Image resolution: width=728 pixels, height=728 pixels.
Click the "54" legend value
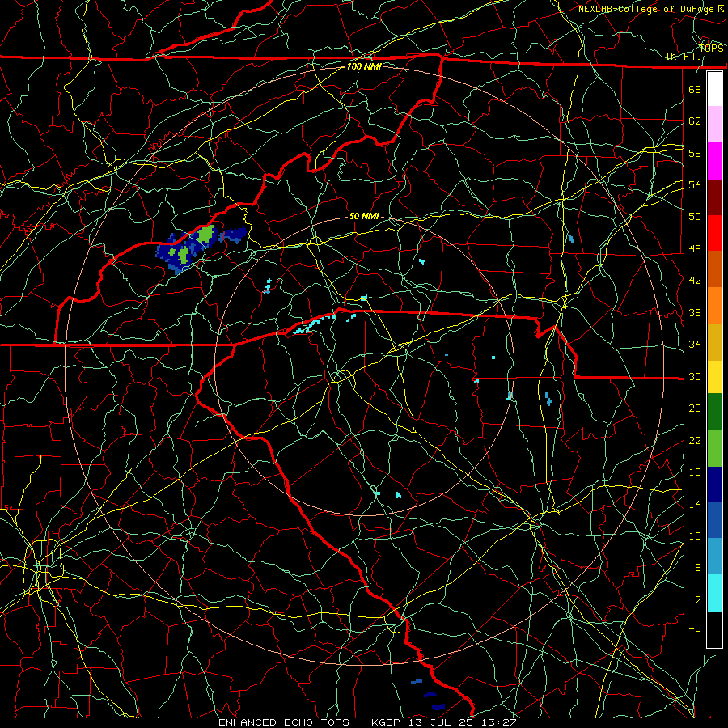(695, 184)
